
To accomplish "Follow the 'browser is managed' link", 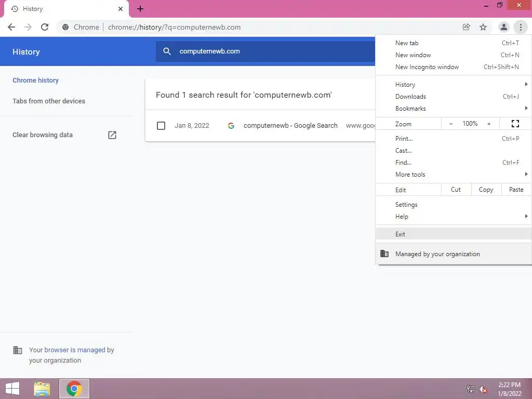I will coord(75,350).
